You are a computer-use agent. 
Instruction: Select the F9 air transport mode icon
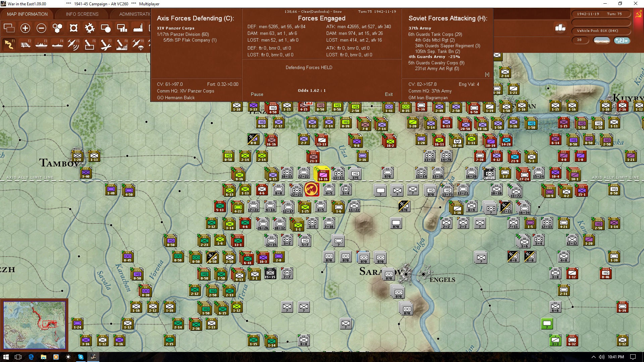point(138,44)
